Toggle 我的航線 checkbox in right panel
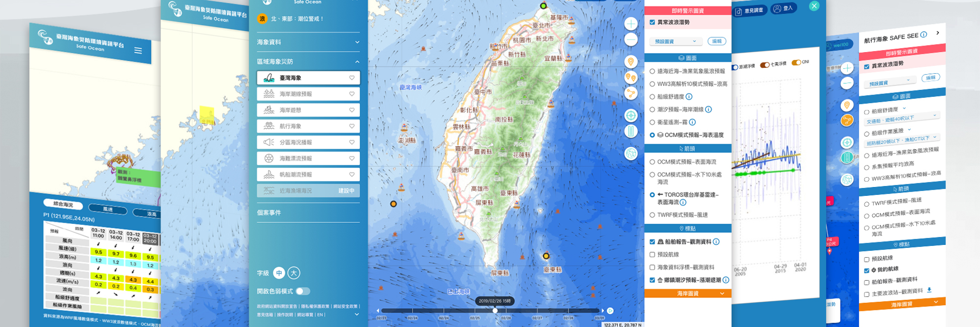The height and width of the screenshot is (327, 980). (x=867, y=271)
